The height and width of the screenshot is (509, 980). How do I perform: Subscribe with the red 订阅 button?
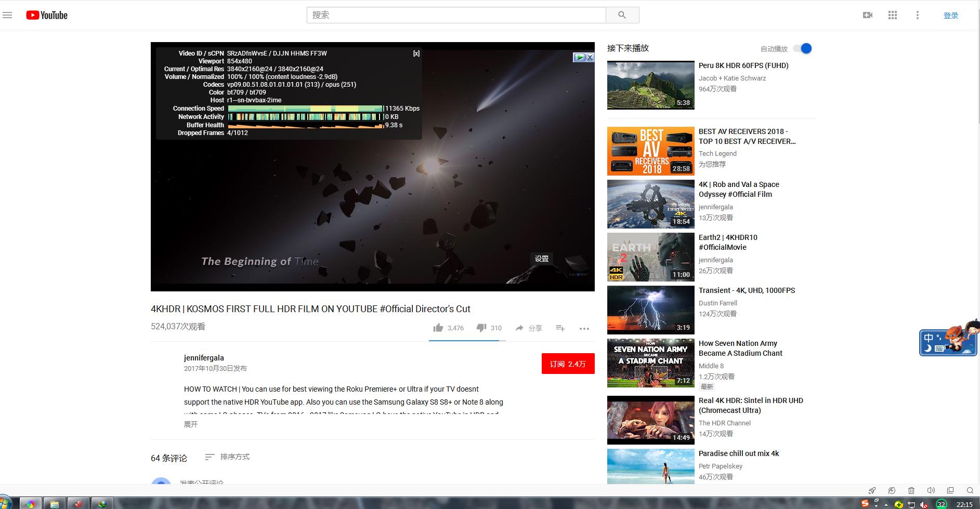click(x=568, y=364)
